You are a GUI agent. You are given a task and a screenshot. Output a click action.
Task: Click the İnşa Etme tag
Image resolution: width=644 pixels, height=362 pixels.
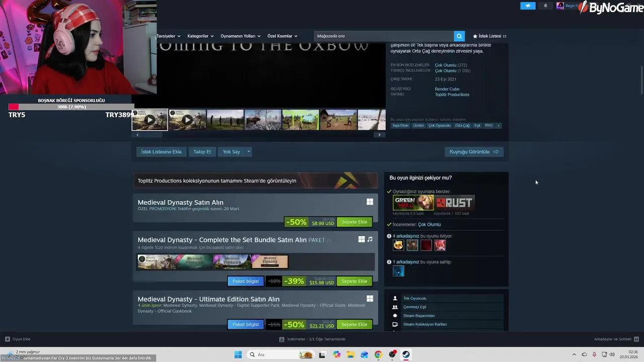coord(400,126)
